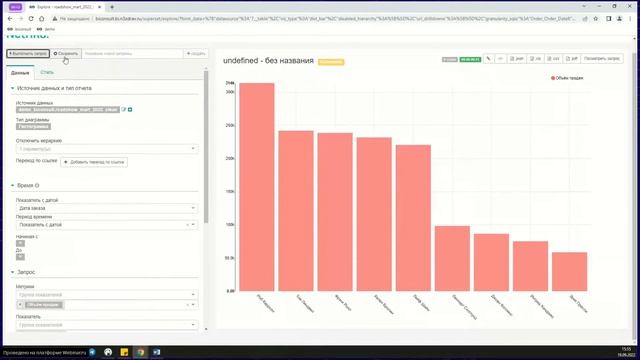Viewport: 640px width, 360px height.
Task: Click the До date value box
Action: tap(20, 257)
